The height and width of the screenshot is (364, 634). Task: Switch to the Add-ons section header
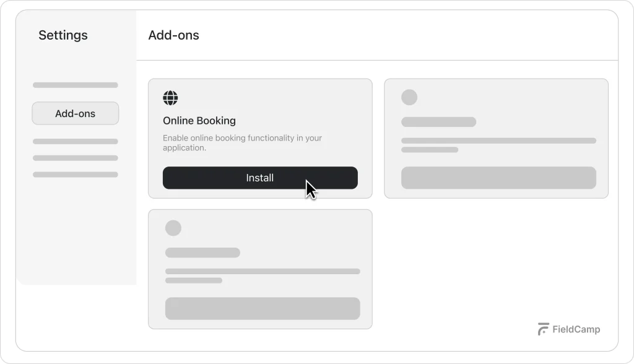pyautogui.click(x=173, y=35)
